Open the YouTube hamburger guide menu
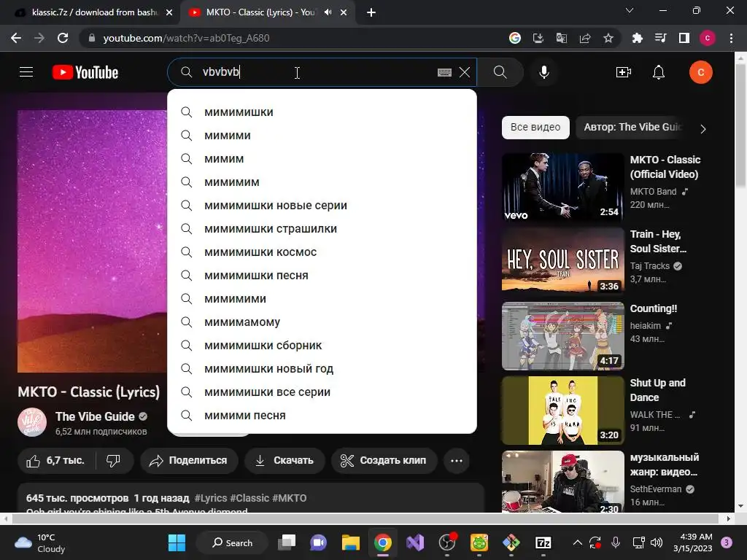 click(26, 72)
